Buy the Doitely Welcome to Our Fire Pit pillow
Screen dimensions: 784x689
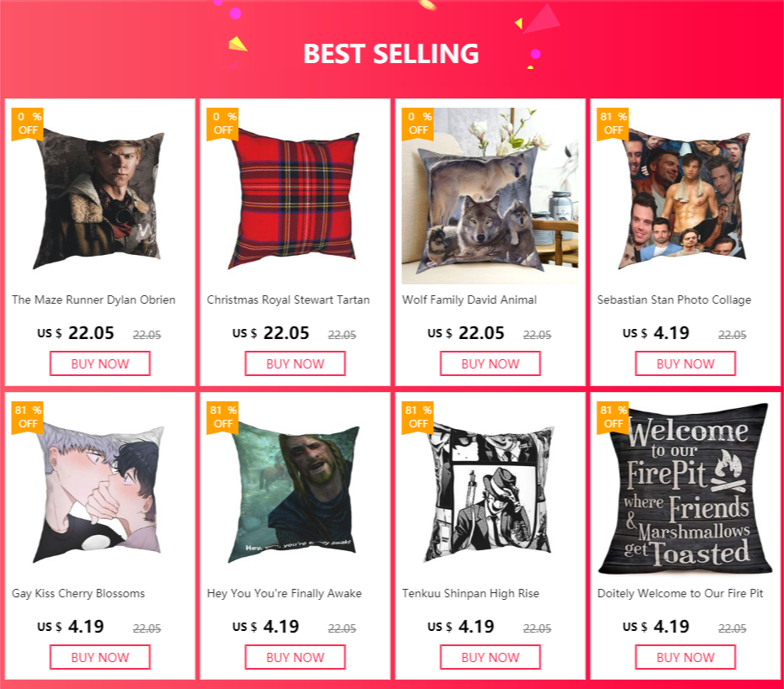tap(686, 657)
